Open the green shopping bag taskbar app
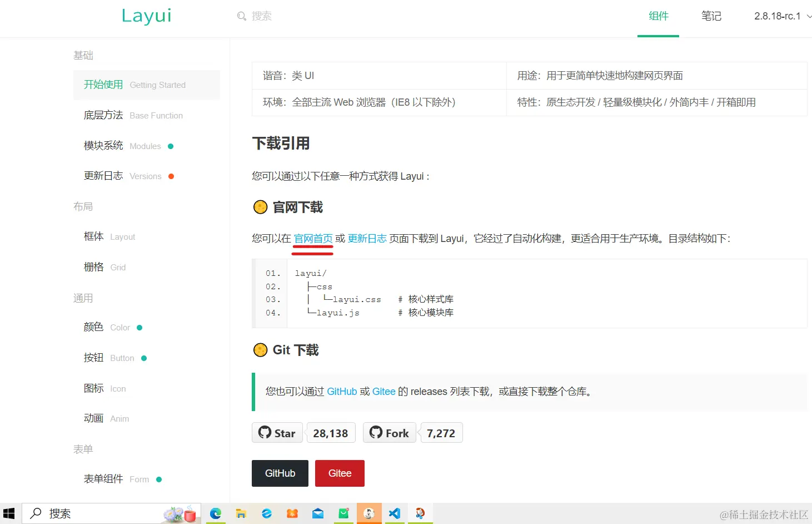The width and height of the screenshot is (812, 524). click(x=343, y=513)
